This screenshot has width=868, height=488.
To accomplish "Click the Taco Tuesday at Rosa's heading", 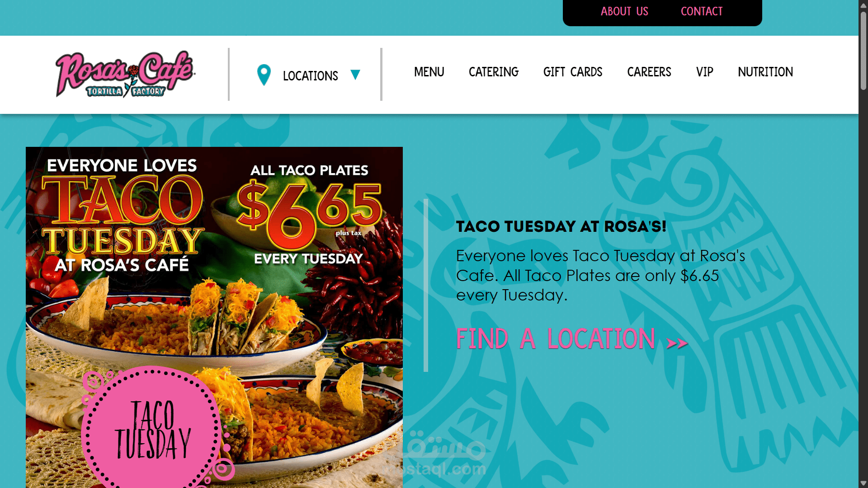I will [x=561, y=226].
